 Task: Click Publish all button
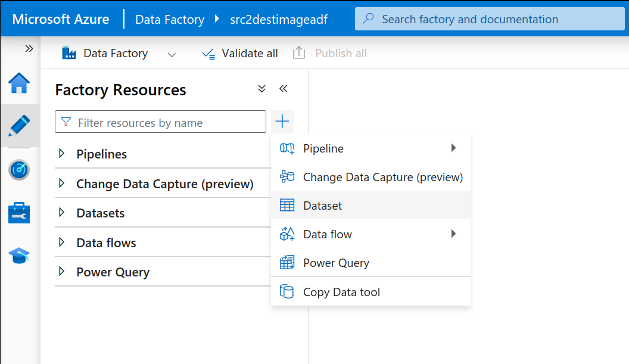tap(330, 54)
